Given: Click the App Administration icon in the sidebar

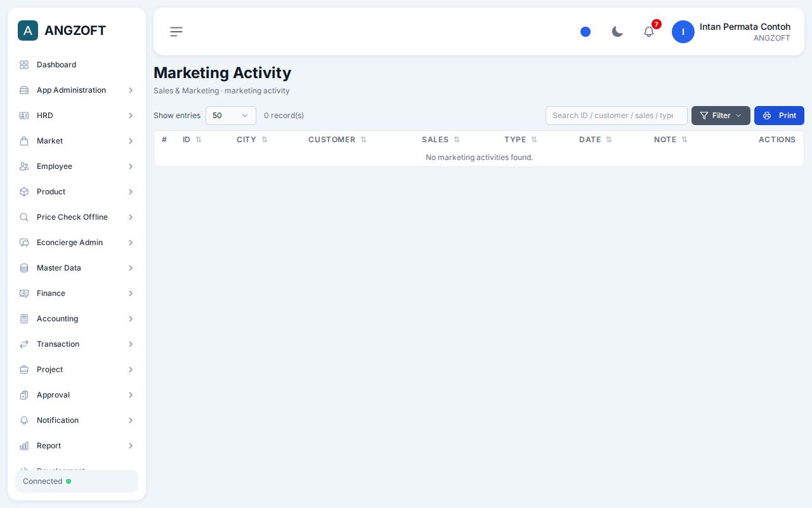Looking at the screenshot, I should point(24,90).
